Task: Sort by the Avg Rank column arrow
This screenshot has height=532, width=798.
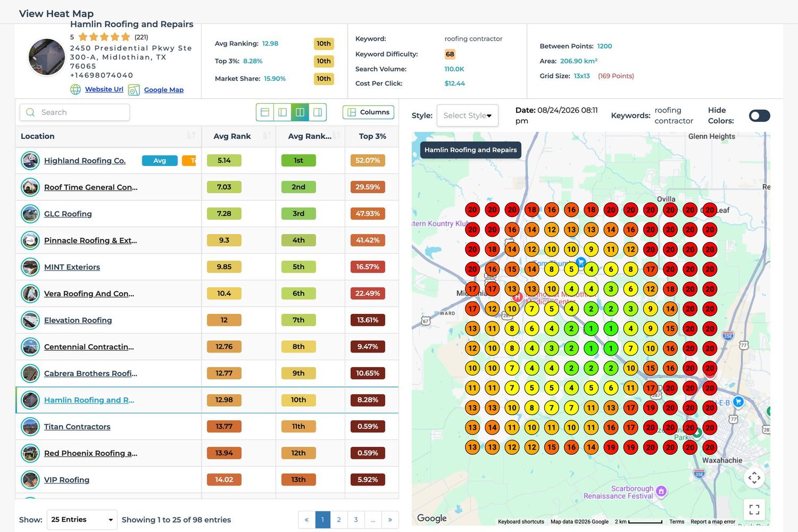Action: pos(267,136)
